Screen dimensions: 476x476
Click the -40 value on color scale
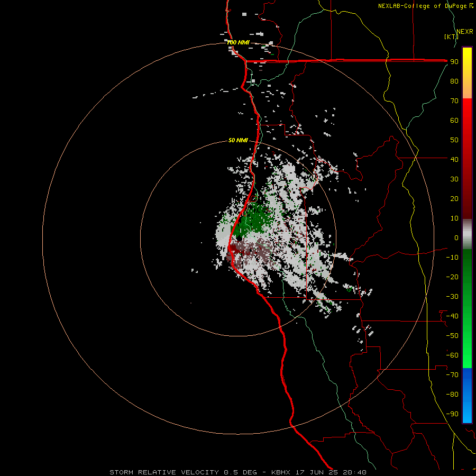452,316
